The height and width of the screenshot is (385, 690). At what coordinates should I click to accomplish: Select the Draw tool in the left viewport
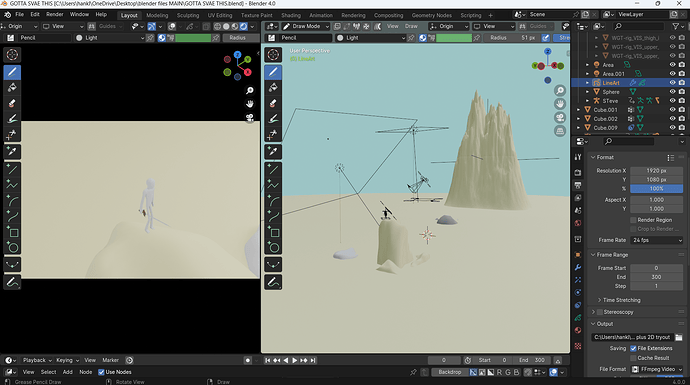[x=12, y=72]
